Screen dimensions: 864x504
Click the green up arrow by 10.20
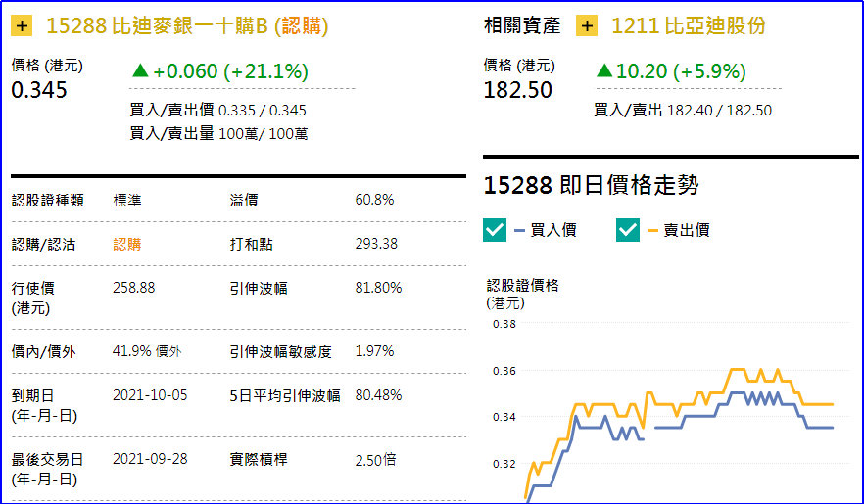pyautogui.click(x=604, y=70)
